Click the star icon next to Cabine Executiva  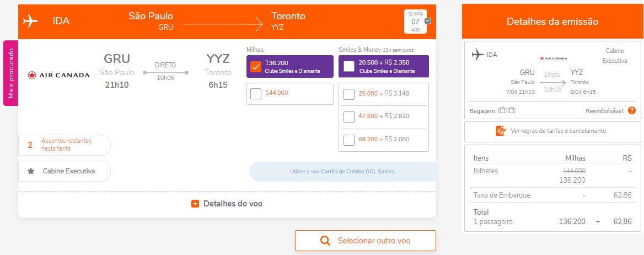(31, 171)
